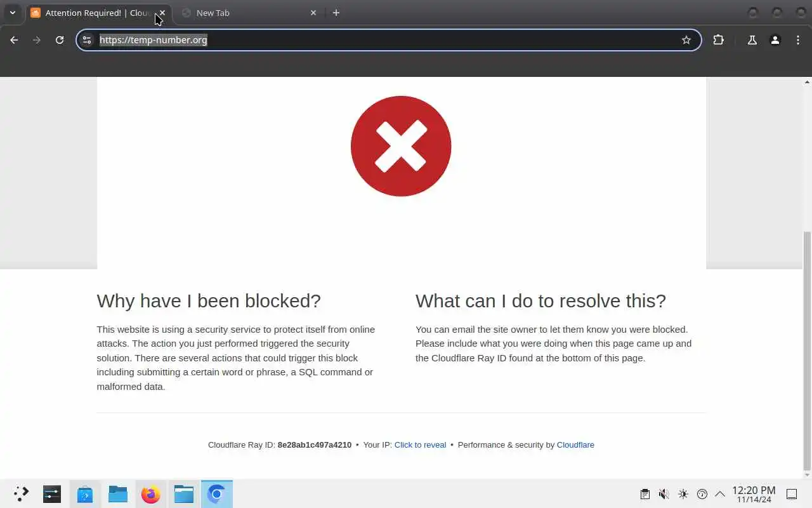This screenshot has height=508, width=812.
Task: Click the red error X image
Action: [x=401, y=146]
